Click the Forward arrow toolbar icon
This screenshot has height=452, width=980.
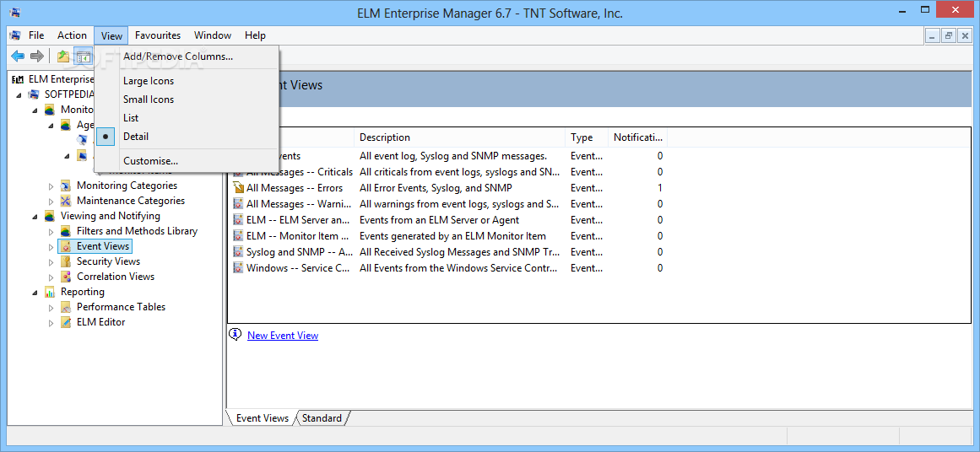tap(37, 56)
